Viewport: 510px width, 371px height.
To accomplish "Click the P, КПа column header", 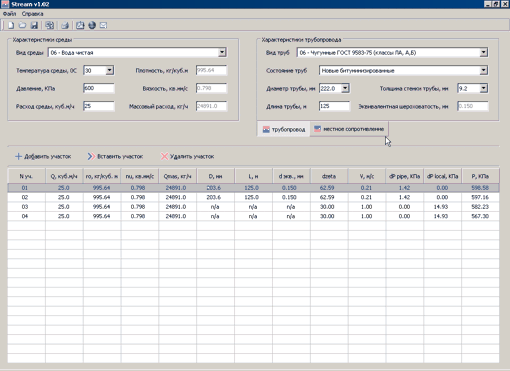I will point(480,176).
